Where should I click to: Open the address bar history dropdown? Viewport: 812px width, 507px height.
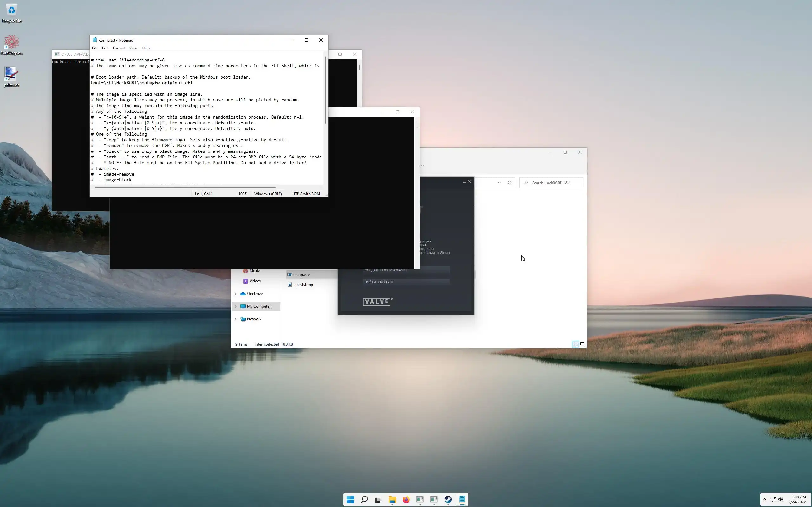click(499, 183)
